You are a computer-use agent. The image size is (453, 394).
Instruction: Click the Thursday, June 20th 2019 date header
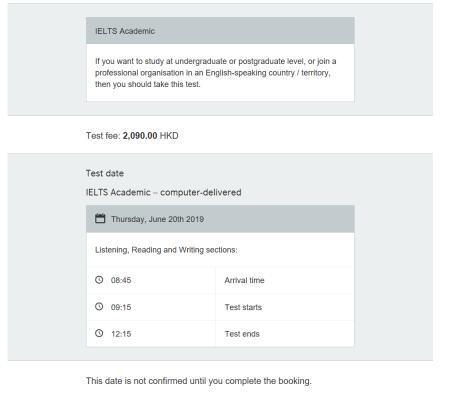click(220, 219)
